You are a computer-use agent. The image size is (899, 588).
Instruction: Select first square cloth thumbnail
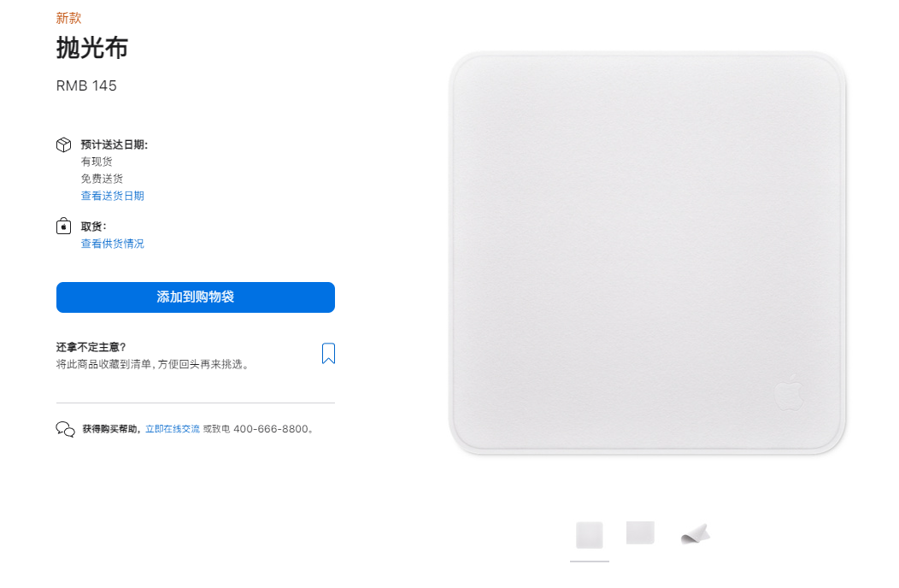590,535
